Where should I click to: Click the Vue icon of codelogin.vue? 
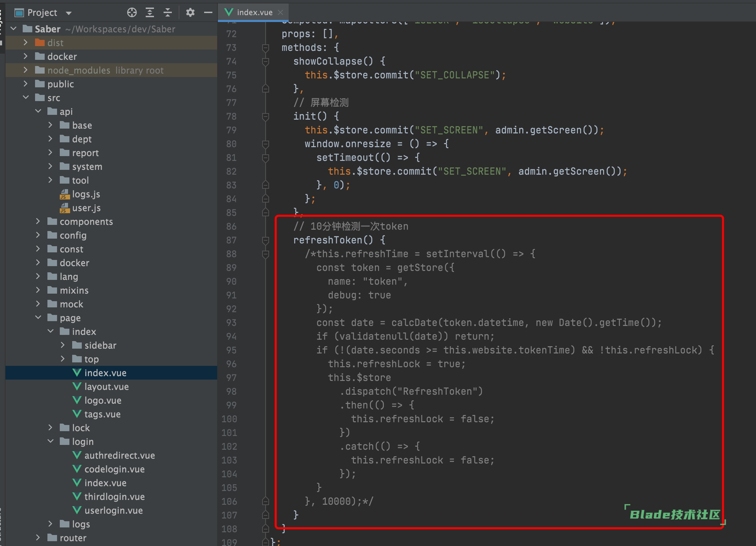[x=77, y=469]
